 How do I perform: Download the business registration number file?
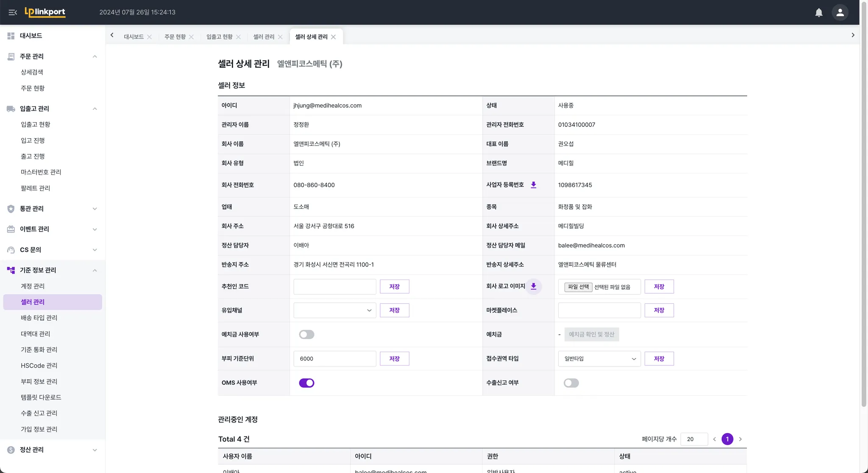point(533,185)
